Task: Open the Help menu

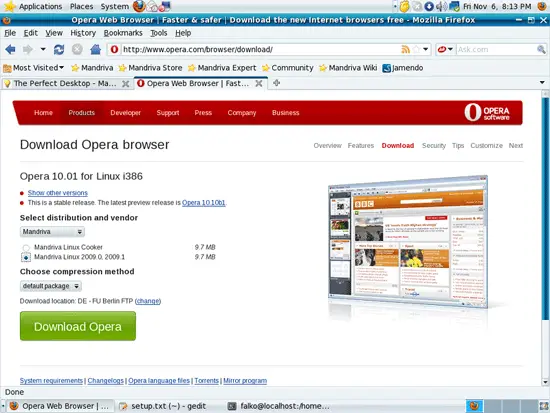Action: (x=183, y=33)
